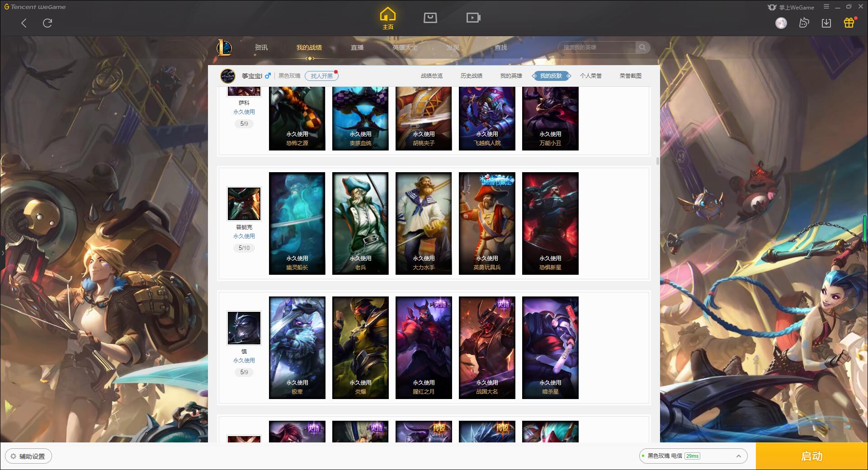
Task: Open 个人荣誉 sub-tab
Action: (x=591, y=76)
